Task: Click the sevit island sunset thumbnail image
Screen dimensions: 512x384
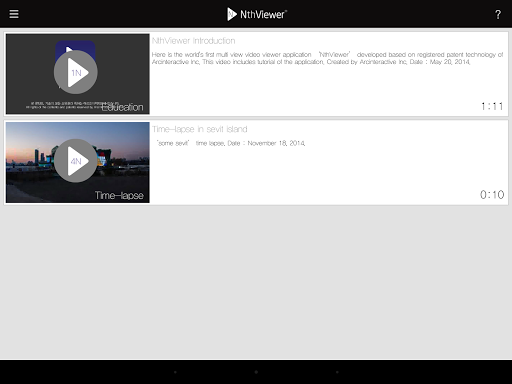Action: click(78, 162)
